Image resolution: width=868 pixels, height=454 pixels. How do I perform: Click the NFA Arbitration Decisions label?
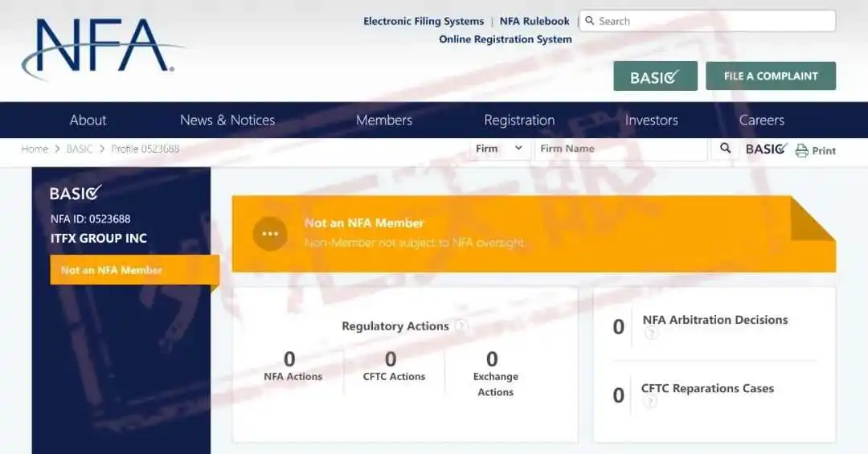pos(714,320)
